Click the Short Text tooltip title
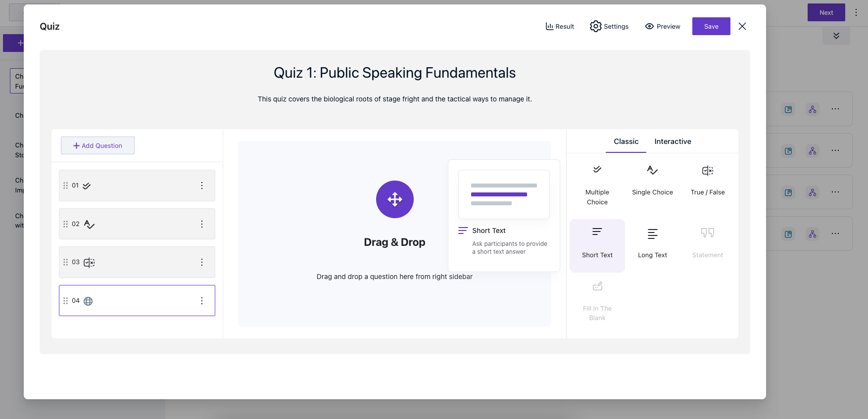 coord(489,231)
